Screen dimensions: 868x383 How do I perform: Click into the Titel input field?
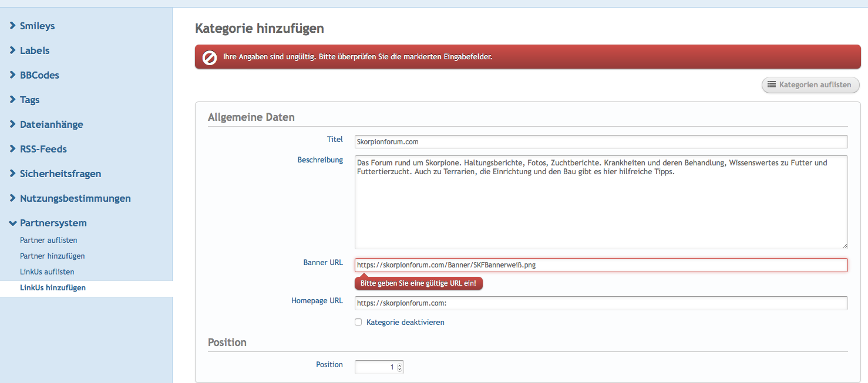pyautogui.click(x=601, y=142)
